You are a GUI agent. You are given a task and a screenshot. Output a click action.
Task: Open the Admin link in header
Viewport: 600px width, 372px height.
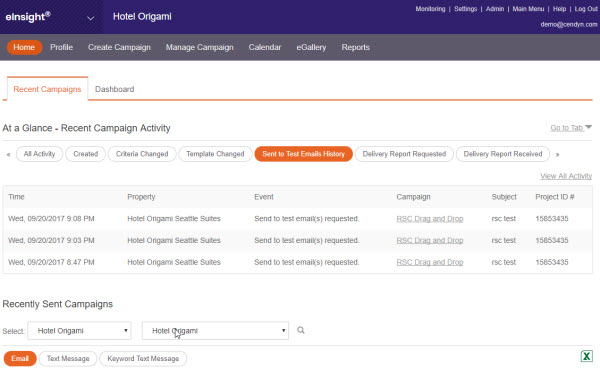point(495,9)
